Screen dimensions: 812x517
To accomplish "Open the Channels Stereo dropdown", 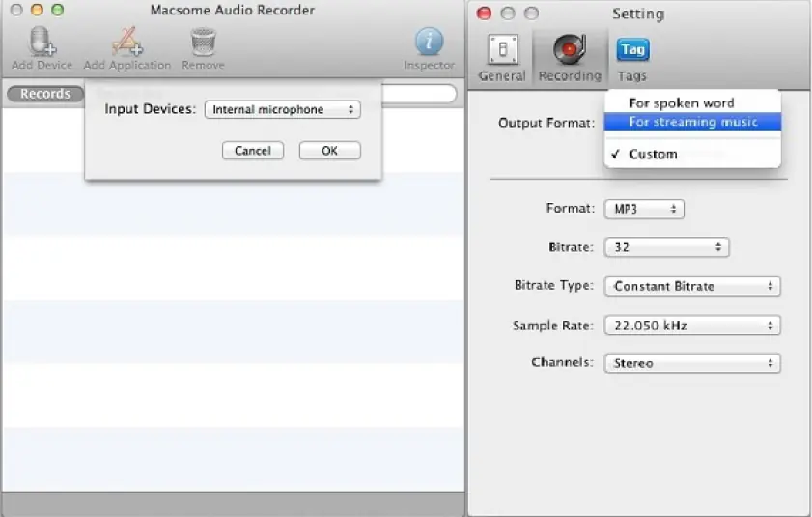I will pos(692,363).
